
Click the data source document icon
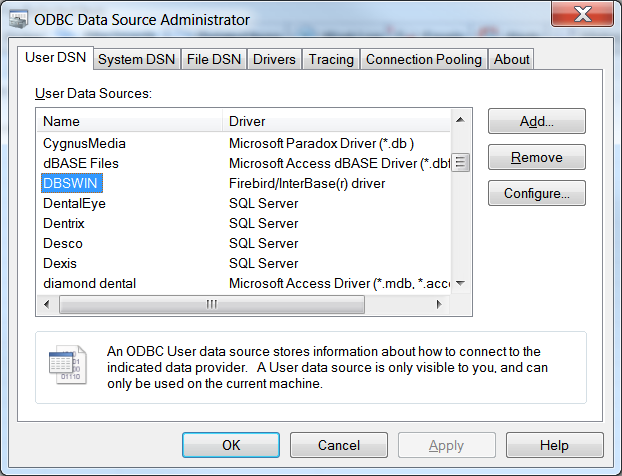[67, 365]
